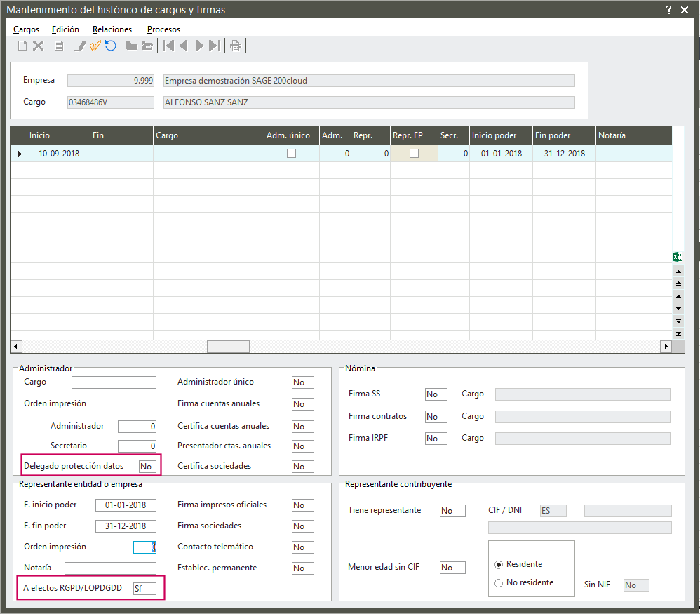This screenshot has height=614, width=700.
Task: Export grid using the Excel icon
Action: coord(678,257)
